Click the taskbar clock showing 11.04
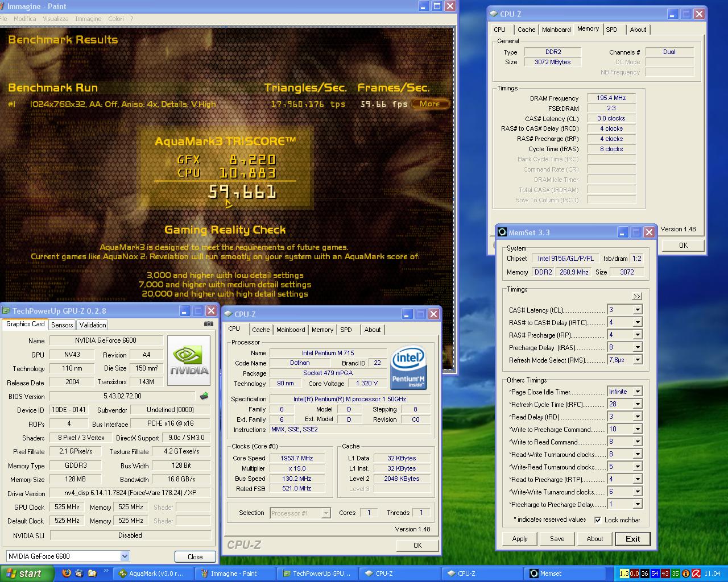 click(713, 574)
